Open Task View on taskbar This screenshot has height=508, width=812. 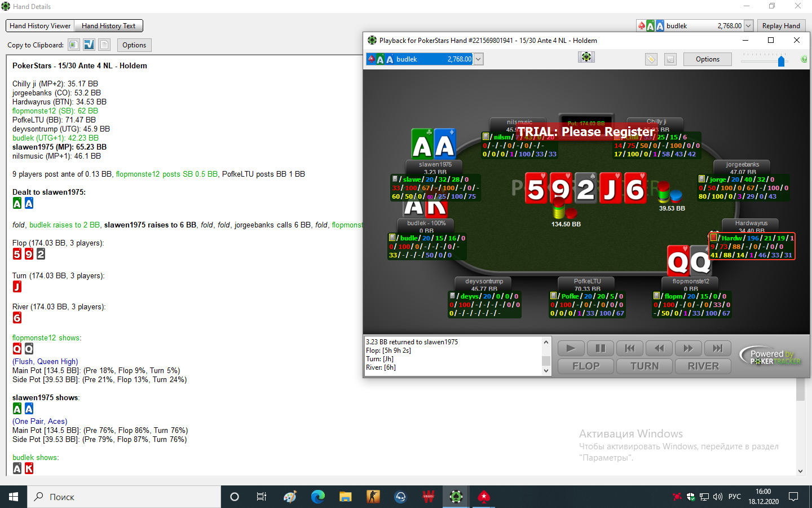tap(262, 497)
